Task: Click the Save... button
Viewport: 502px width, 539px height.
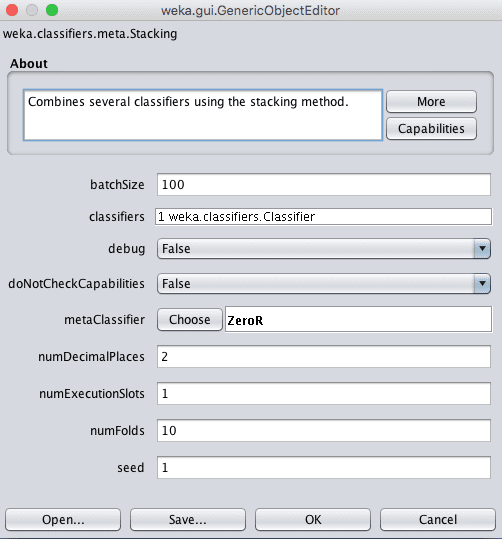Action: click(x=188, y=520)
